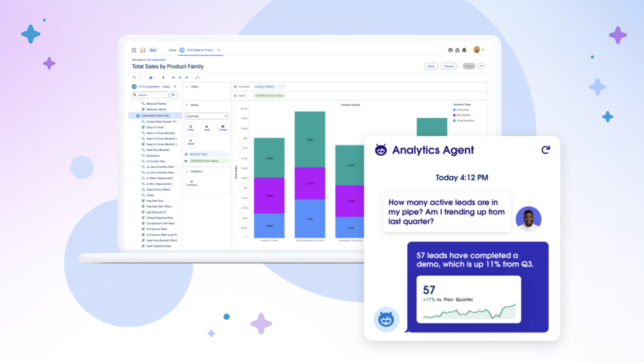This screenshot has width=644, height=362.
Task: Click the Color marks card
Action: [x=191, y=128]
